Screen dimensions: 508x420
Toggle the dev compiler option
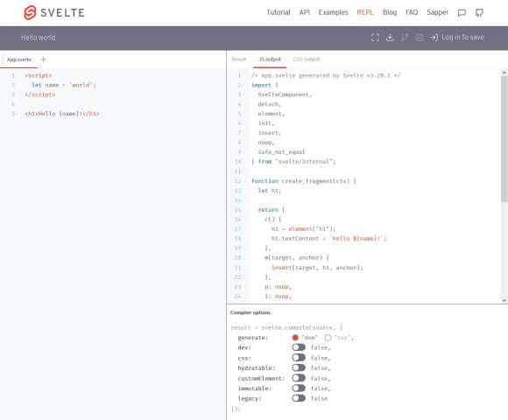[x=299, y=347]
